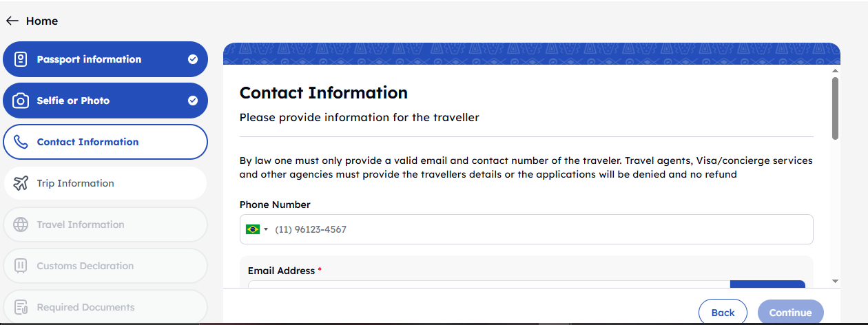
Task: Click Passport information completed checkmark
Action: [x=193, y=59]
